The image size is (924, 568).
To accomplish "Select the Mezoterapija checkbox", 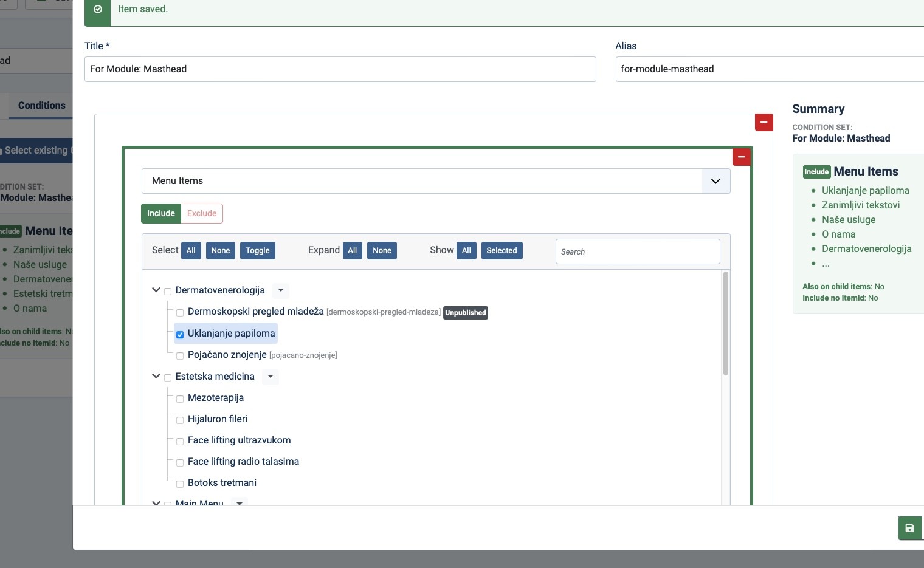I will pos(180,399).
